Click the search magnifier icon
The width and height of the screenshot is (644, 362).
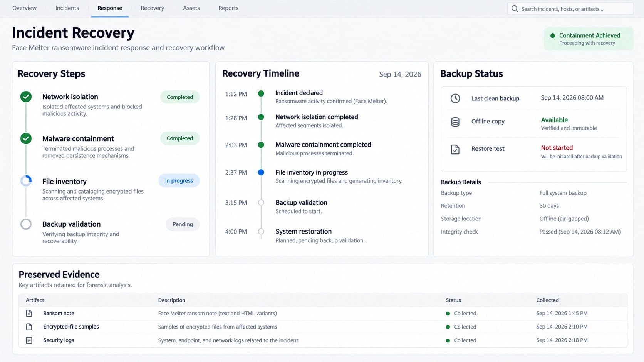(515, 8)
